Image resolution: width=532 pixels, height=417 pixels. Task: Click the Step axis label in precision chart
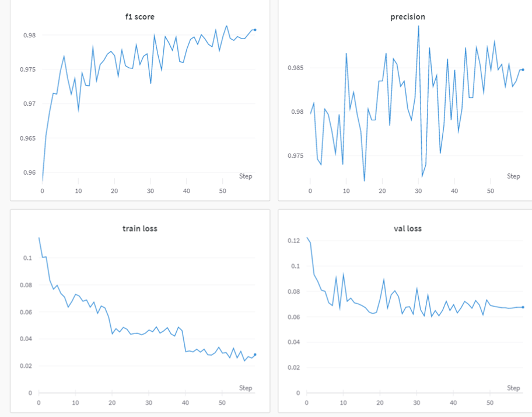click(513, 176)
